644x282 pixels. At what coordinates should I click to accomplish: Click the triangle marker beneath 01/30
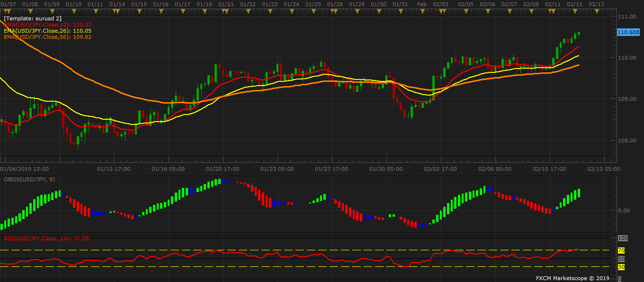click(x=379, y=11)
